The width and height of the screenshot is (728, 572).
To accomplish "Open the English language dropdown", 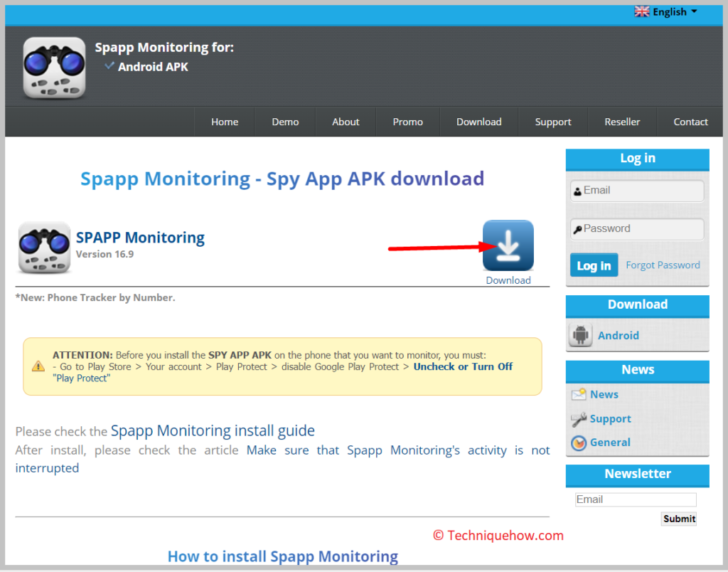I will pos(665,11).
